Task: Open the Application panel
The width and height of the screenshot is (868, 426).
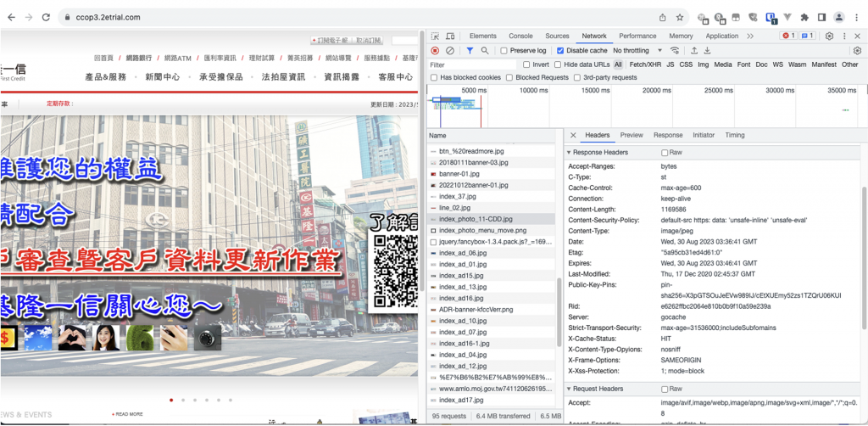Action: [x=722, y=36]
